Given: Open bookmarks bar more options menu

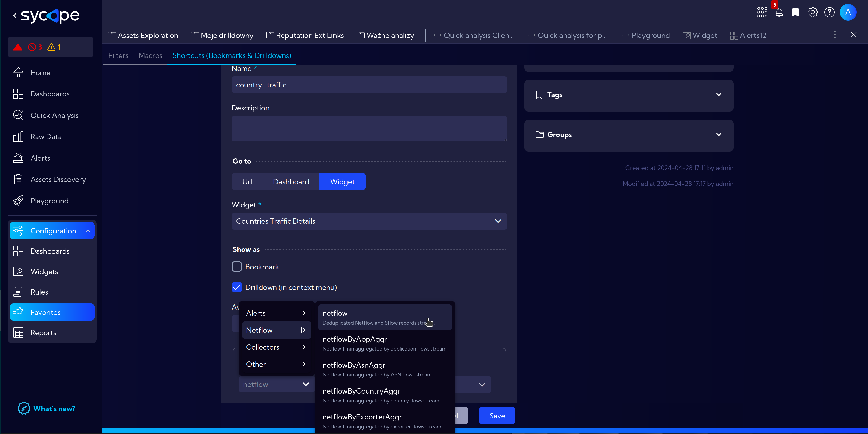Looking at the screenshot, I should coord(835,35).
